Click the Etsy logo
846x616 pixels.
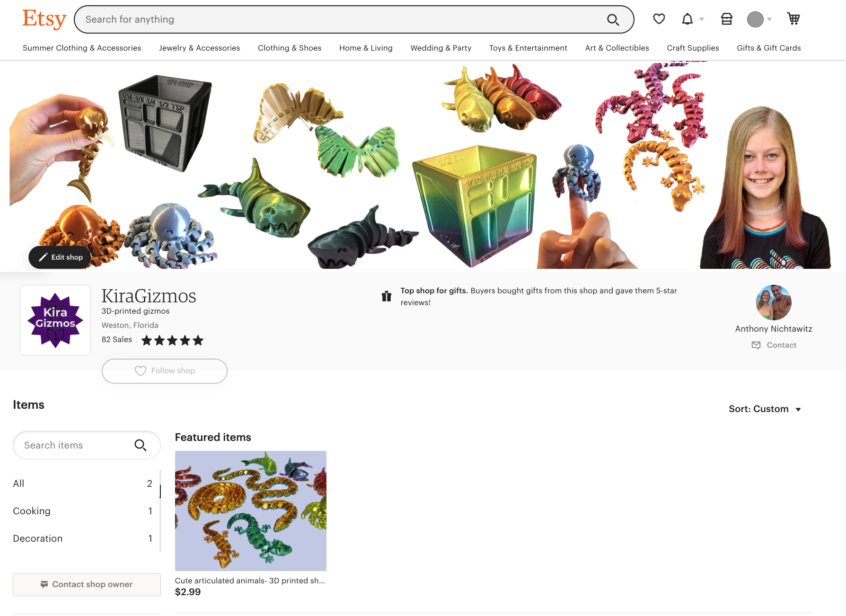pyautogui.click(x=44, y=19)
